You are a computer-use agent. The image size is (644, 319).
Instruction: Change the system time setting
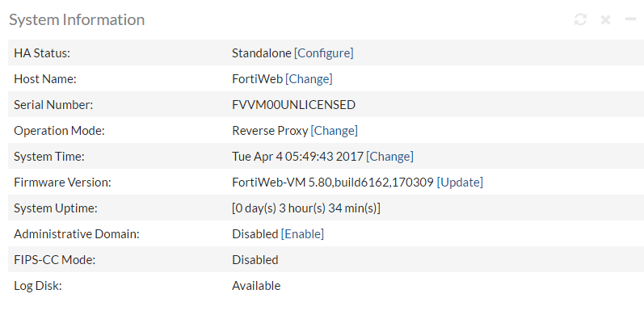coord(389,157)
